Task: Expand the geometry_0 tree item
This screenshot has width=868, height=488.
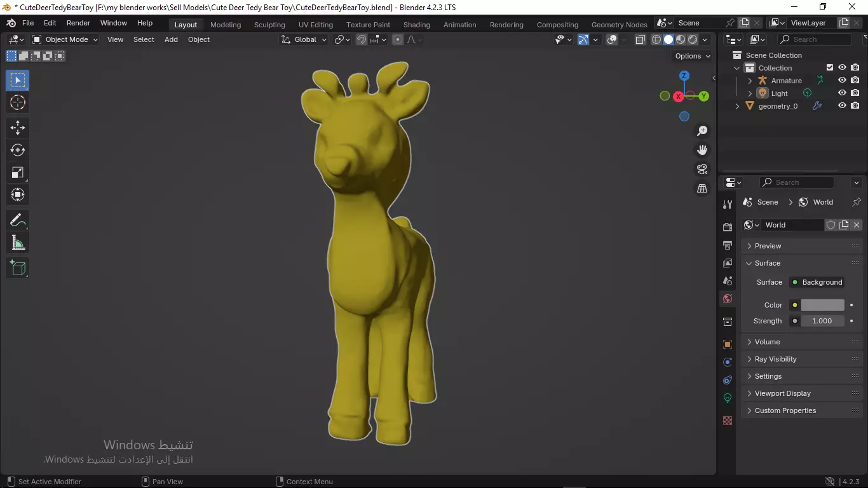Action: [737, 106]
